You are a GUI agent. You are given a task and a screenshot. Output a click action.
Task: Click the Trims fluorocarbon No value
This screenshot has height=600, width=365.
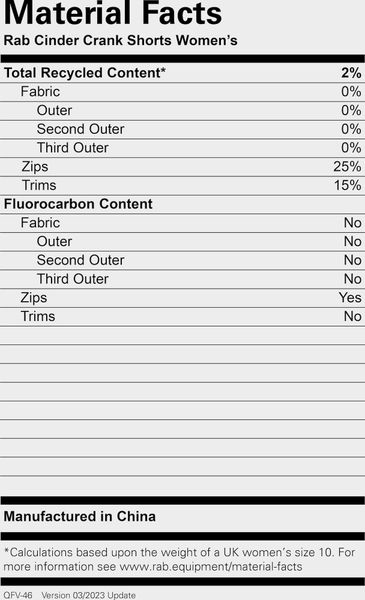click(x=352, y=316)
